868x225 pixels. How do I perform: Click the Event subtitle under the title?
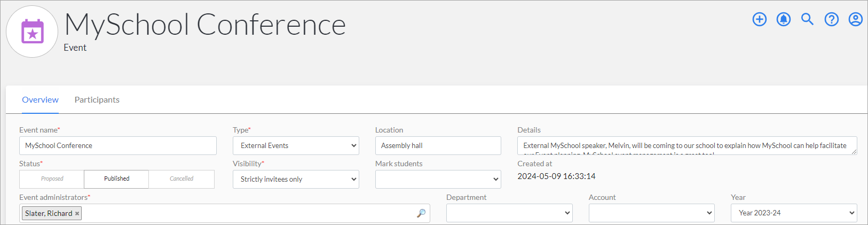(75, 48)
